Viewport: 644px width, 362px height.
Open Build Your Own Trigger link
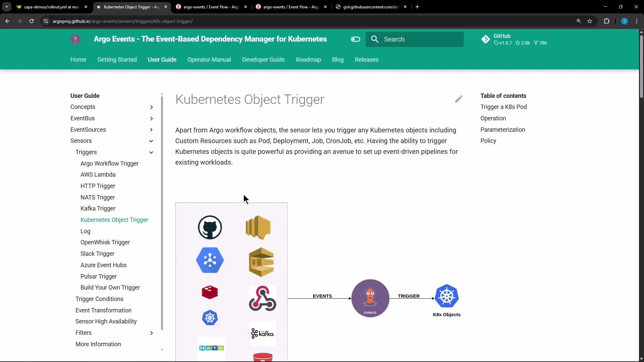(x=110, y=288)
